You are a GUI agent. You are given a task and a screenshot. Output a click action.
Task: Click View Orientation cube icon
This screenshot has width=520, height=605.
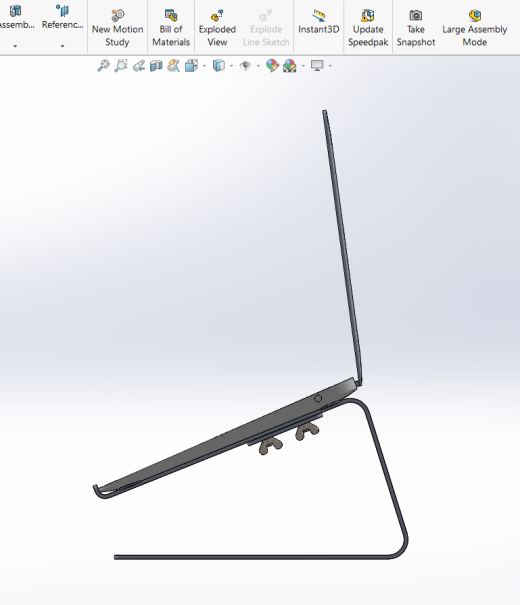pos(191,66)
